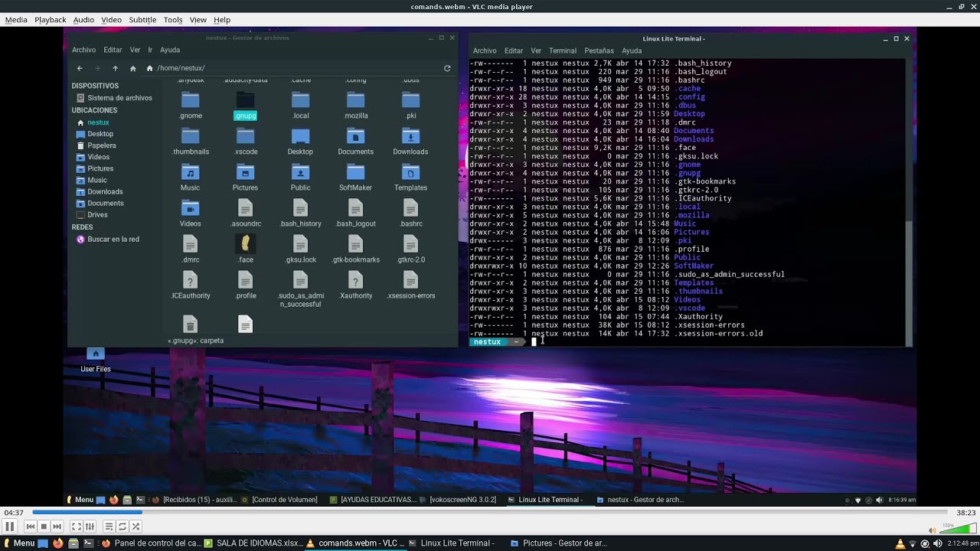The width and height of the screenshot is (980, 551).
Task: Select the Downloads folder in file pane
Action: [410, 142]
